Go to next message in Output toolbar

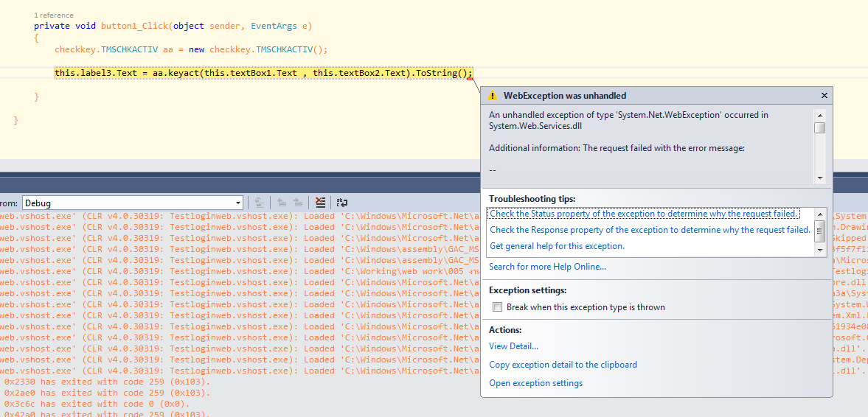pyautogui.click(x=298, y=203)
